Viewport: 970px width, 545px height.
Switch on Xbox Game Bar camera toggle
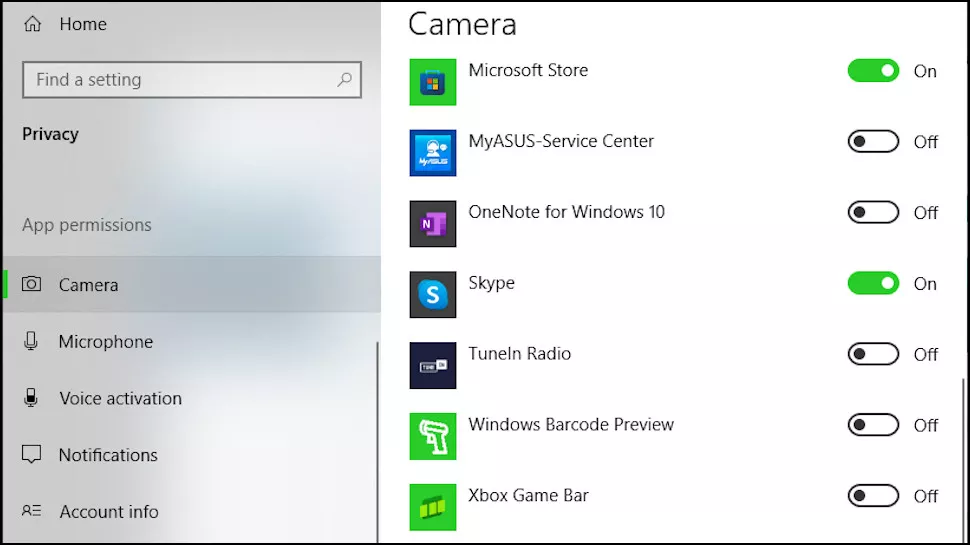point(873,496)
